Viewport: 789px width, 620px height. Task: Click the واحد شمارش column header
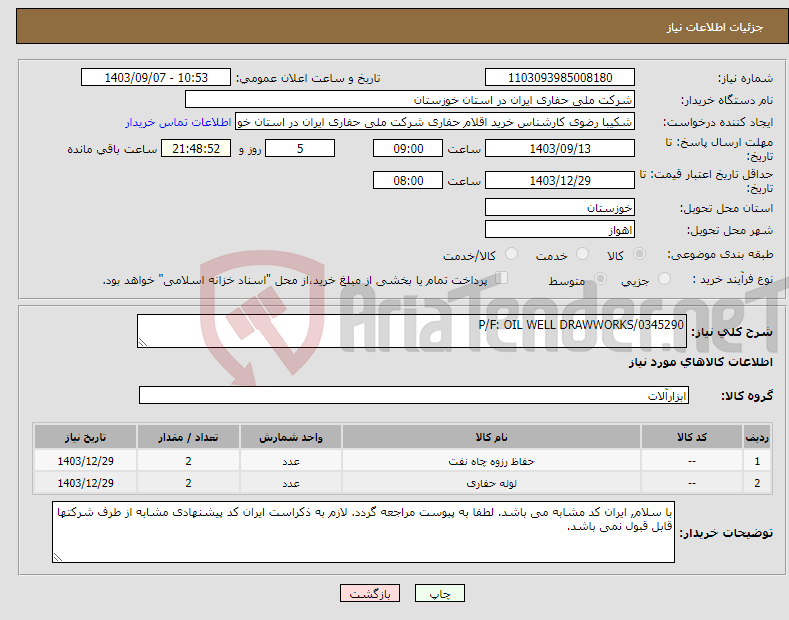pyautogui.click(x=291, y=437)
